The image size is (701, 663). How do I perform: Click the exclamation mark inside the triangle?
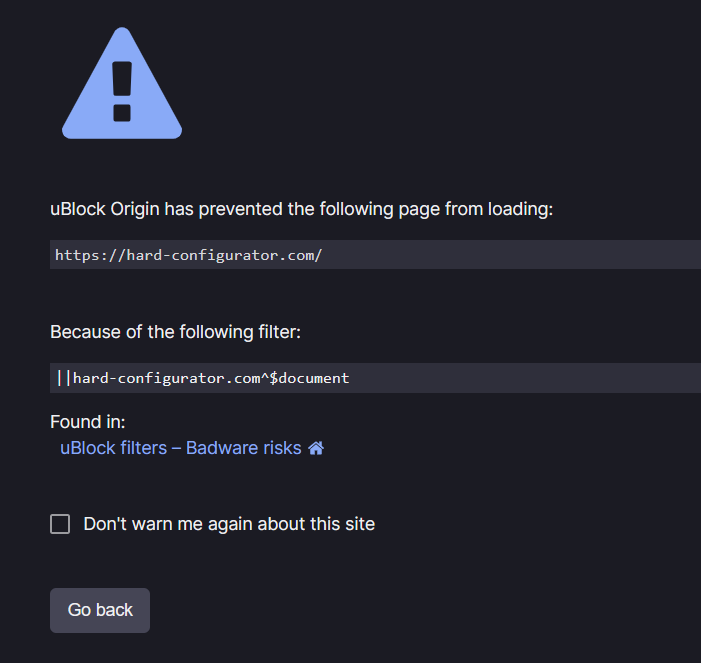122,91
